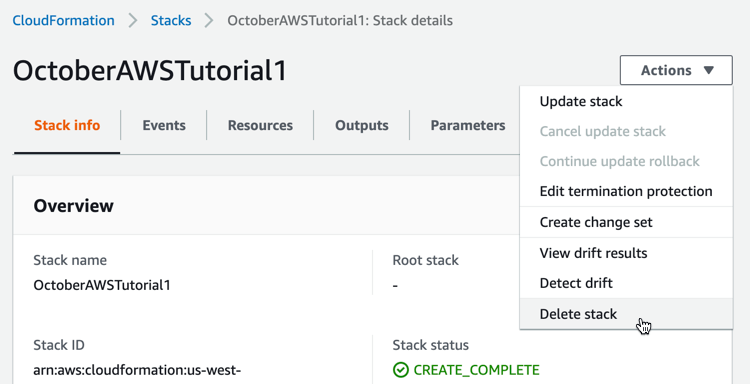Click the chevron after Stacks breadcrumb

(209, 21)
